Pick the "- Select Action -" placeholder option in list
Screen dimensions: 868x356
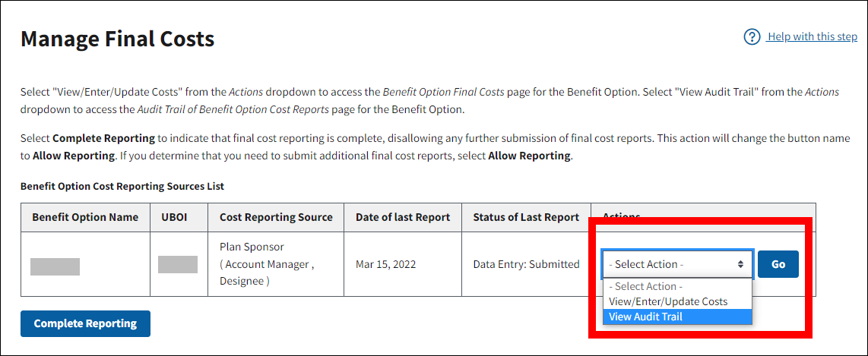[x=646, y=286]
